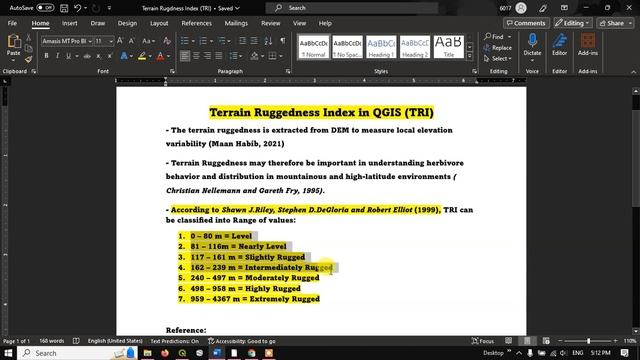Switch to the References tab
Image resolution: width=640 pixels, height=360 pixels.
coord(196,23)
